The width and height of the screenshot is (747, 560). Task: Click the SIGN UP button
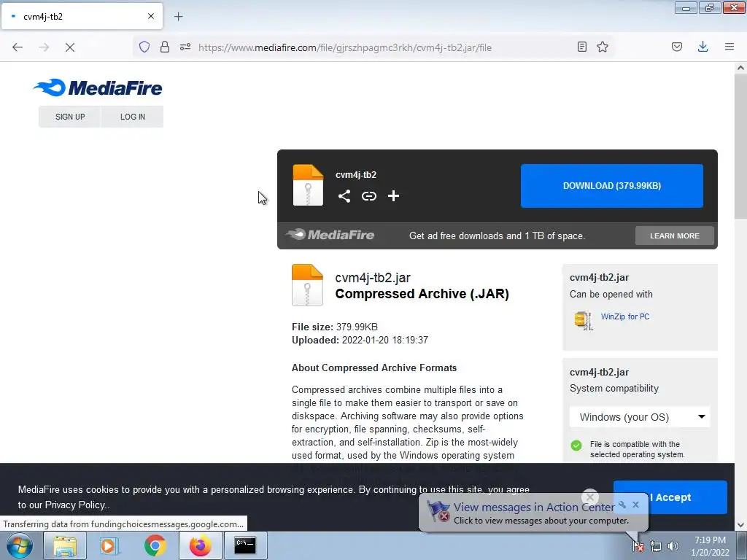tap(70, 117)
